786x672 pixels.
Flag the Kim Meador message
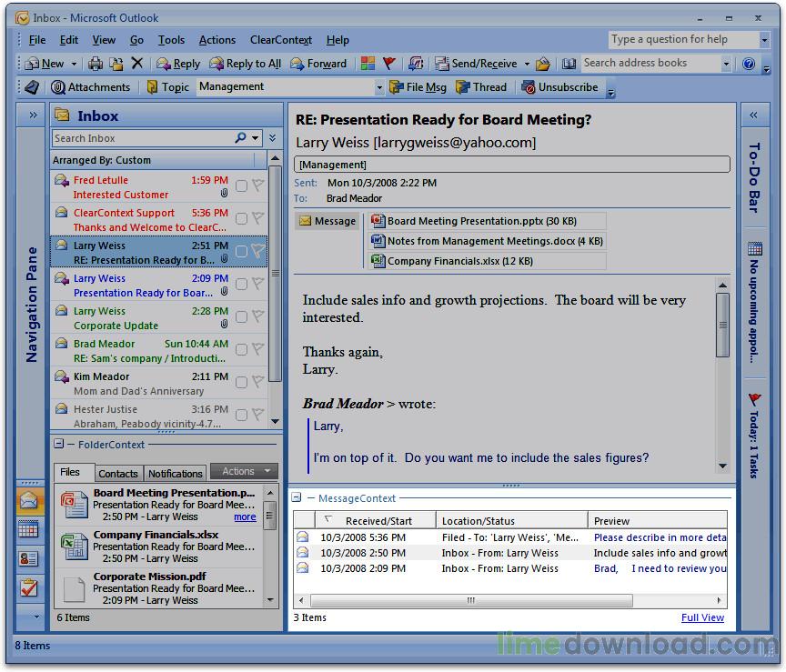coord(257,382)
